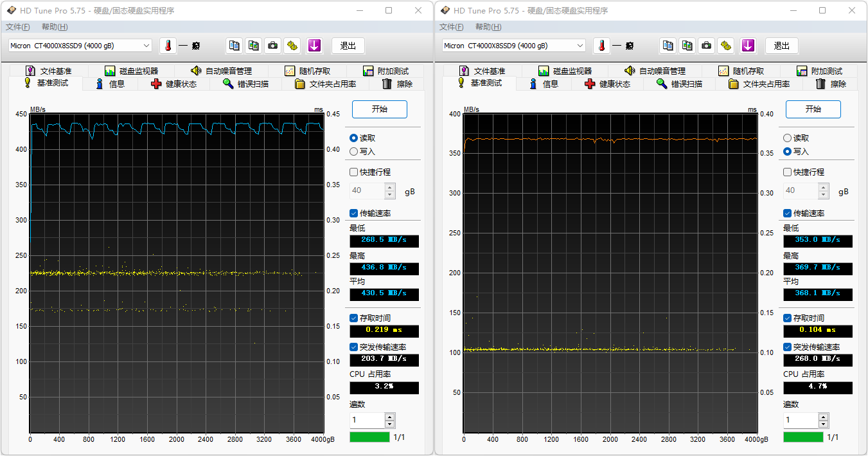The image size is (868, 456).
Task: Select 读取 radio button in right window
Action: point(787,138)
